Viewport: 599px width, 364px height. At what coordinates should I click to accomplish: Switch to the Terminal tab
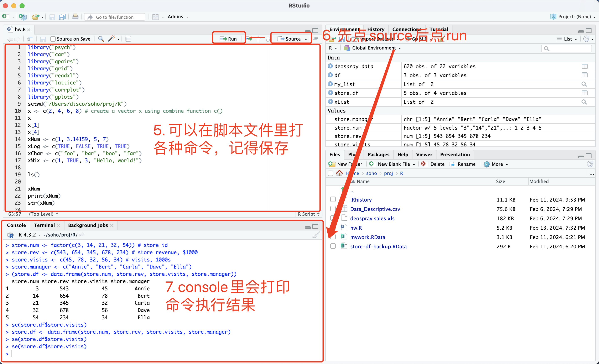point(44,225)
